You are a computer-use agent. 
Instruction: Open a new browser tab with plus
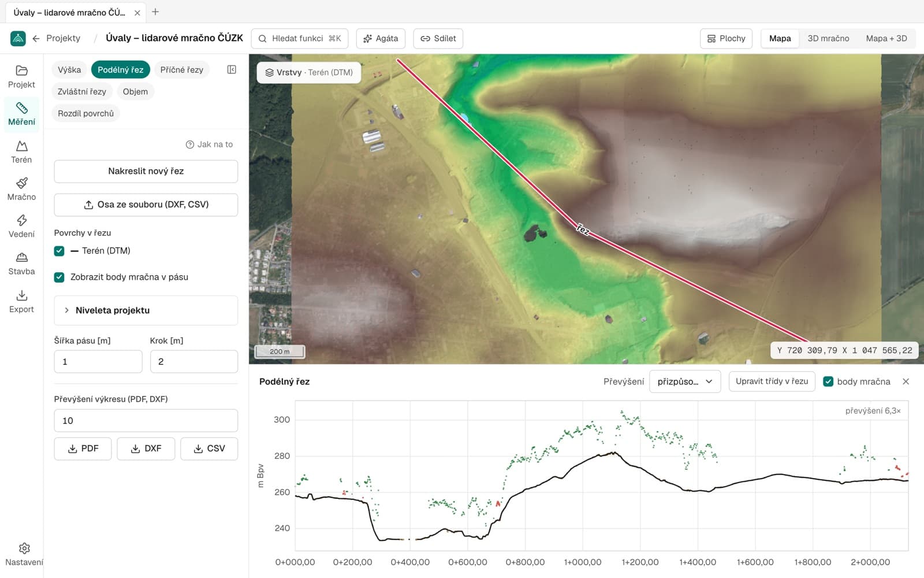(155, 12)
